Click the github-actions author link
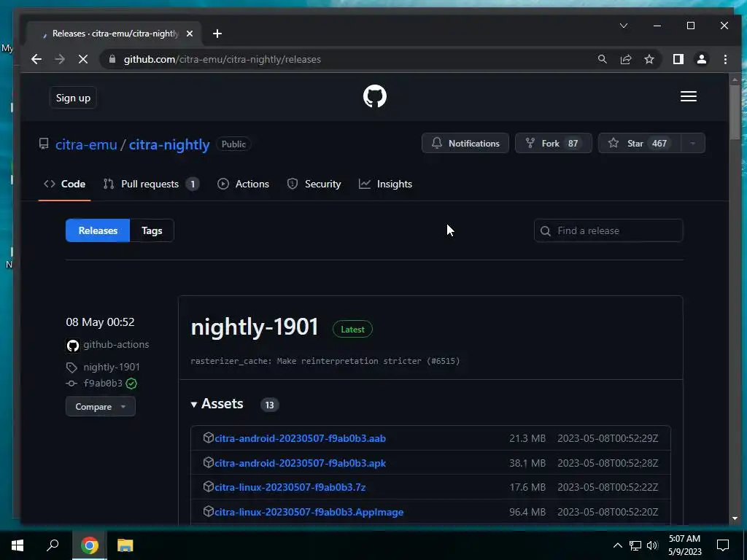The height and width of the screenshot is (560, 747). [116, 344]
